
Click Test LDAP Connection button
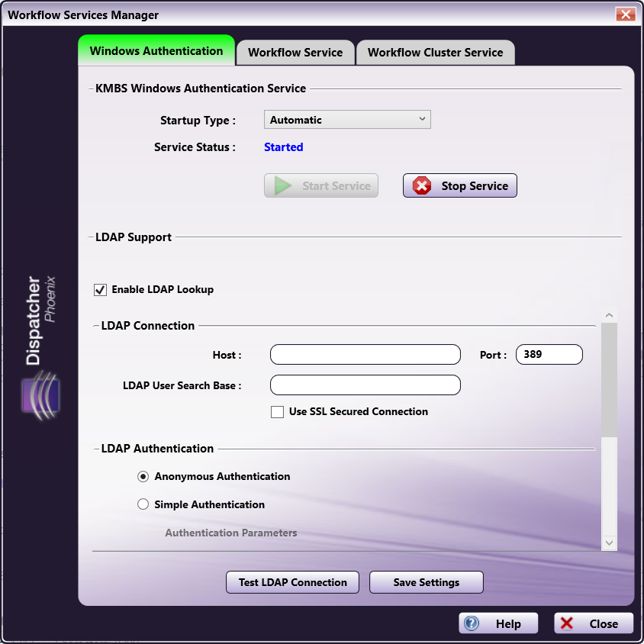point(292,582)
